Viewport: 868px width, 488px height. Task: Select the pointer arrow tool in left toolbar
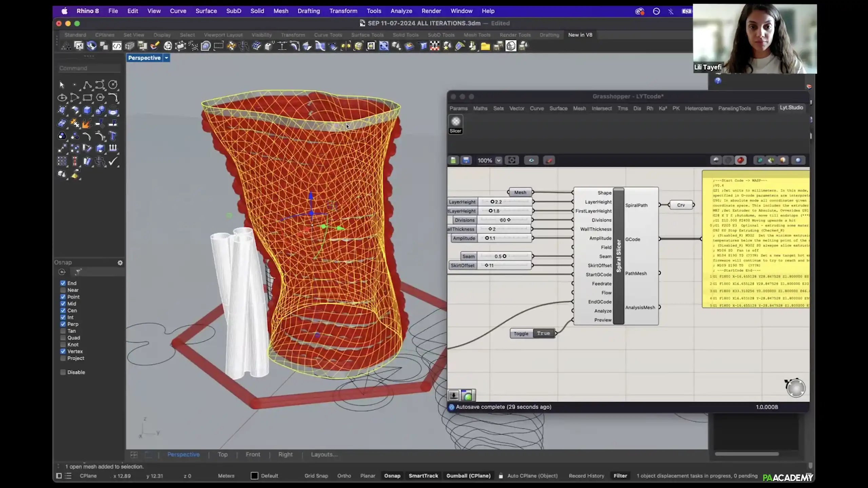[x=62, y=85]
